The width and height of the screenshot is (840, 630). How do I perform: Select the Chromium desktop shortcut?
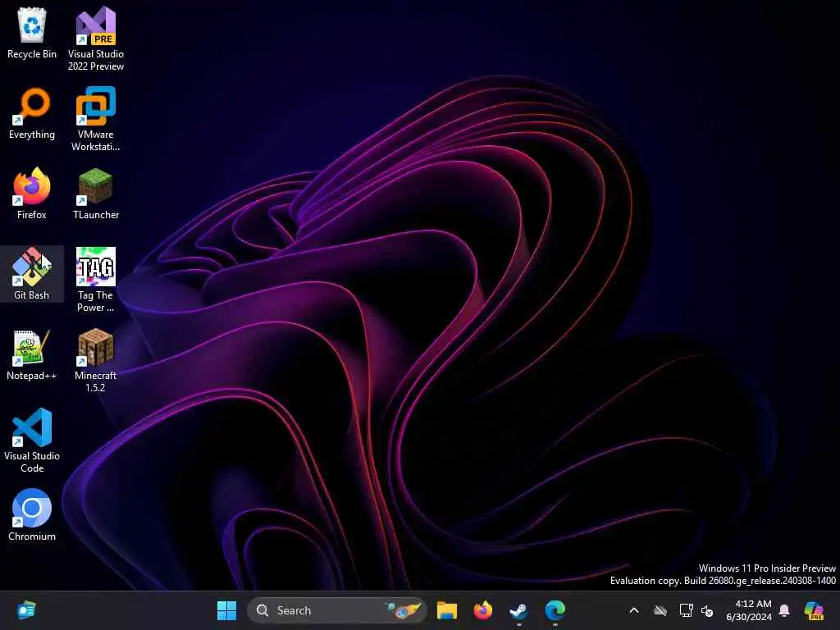(x=32, y=515)
